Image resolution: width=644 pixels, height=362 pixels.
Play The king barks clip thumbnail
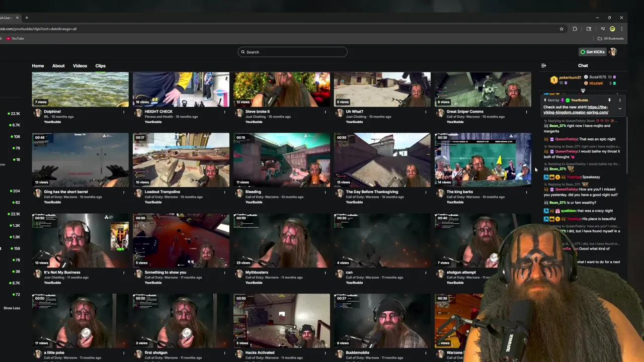[x=483, y=160]
